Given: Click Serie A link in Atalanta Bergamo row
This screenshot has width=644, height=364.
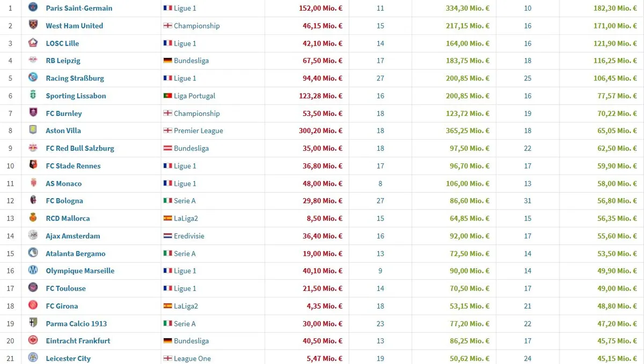Looking at the screenshot, I should pyautogui.click(x=185, y=253).
